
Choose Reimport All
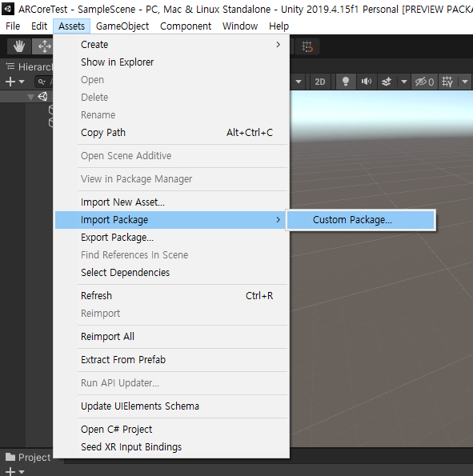click(171, 337)
